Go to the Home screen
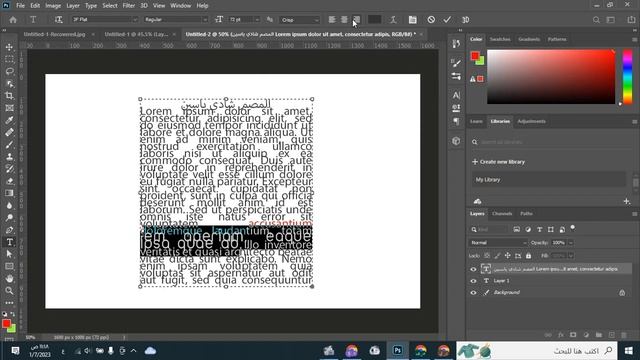 (13, 20)
